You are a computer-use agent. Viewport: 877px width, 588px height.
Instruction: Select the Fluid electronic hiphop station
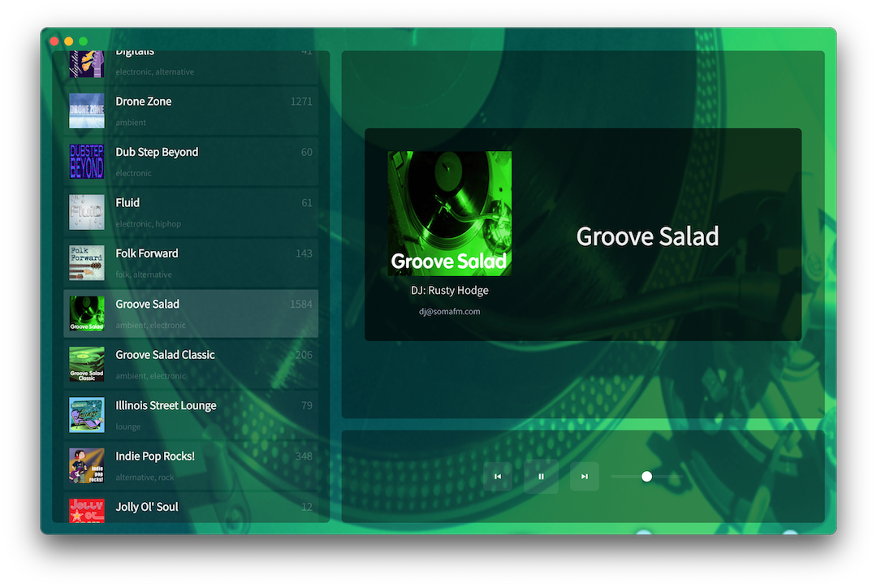click(x=191, y=212)
